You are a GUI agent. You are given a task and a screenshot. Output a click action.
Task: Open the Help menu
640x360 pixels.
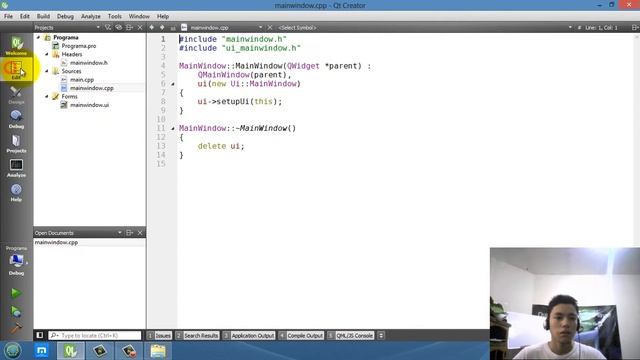[x=163, y=16]
